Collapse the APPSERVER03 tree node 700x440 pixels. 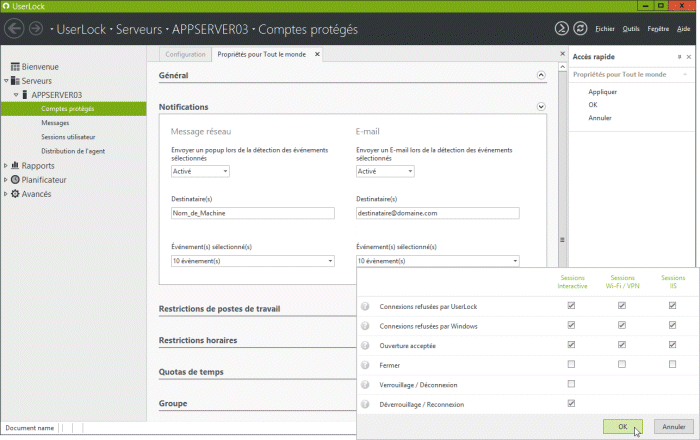coord(16,95)
